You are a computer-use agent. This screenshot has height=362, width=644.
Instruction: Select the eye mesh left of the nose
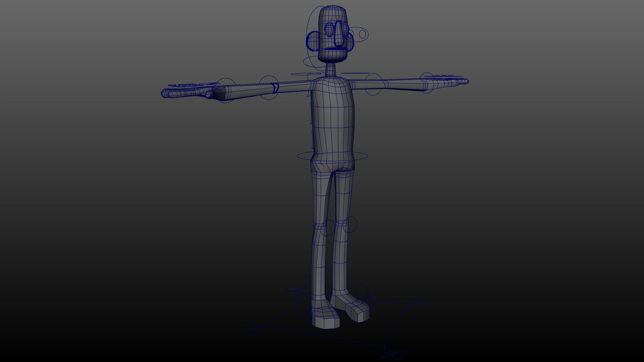pos(329,29)
